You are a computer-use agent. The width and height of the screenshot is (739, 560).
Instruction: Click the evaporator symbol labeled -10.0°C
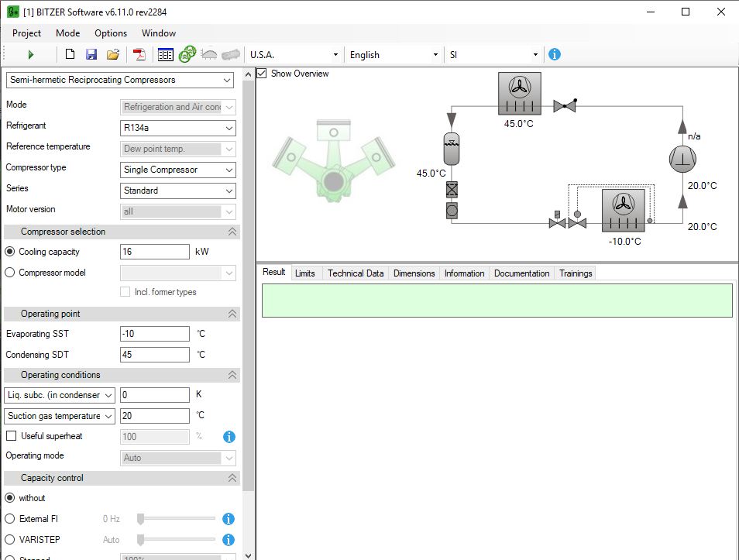coord(623,210)
